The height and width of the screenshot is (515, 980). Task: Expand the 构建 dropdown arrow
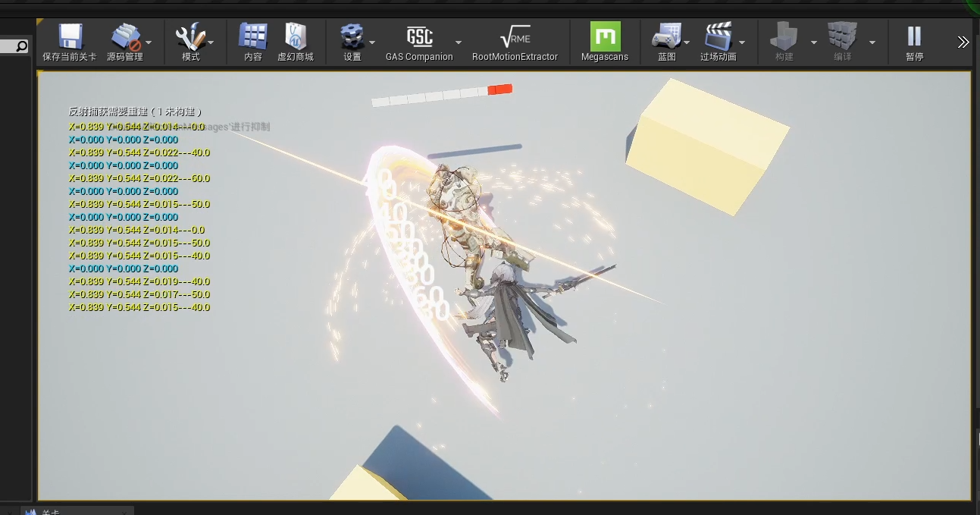point(814,42)
